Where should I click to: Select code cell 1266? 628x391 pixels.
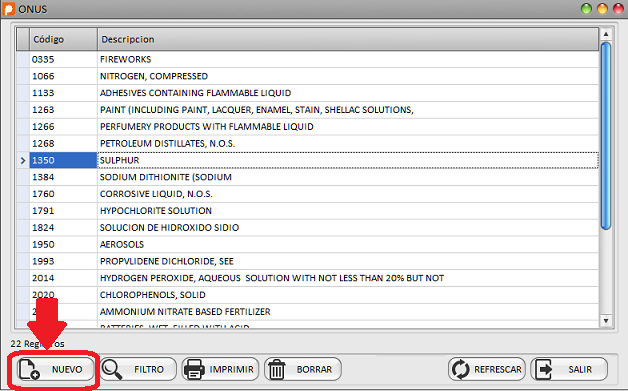(63, 127)
